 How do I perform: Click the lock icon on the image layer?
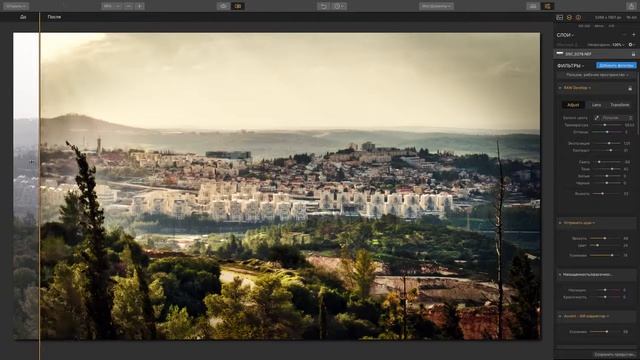pos(633,54)
